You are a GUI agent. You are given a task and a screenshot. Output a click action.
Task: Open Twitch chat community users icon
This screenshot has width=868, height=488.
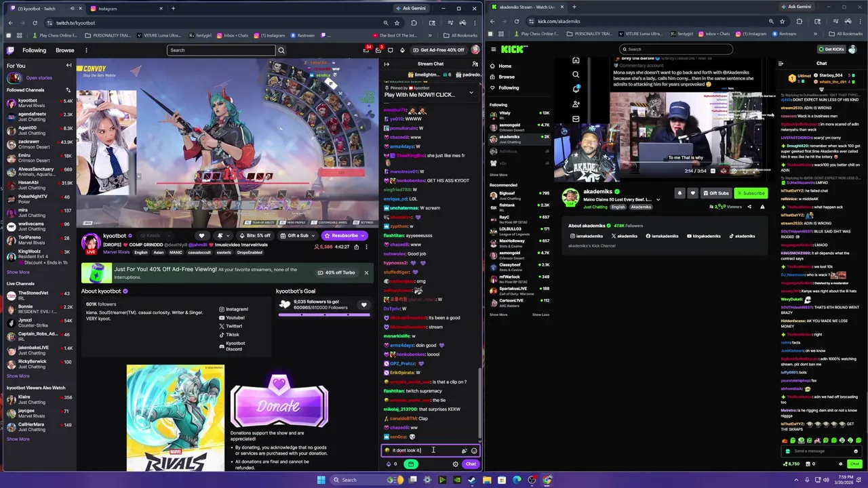point(475,64)
